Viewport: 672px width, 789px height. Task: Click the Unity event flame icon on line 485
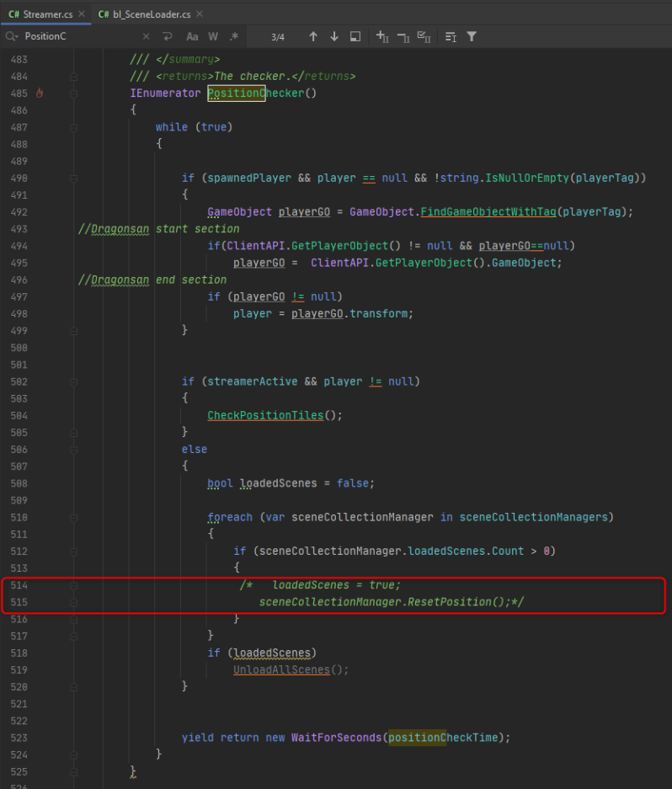pos(39,93)
